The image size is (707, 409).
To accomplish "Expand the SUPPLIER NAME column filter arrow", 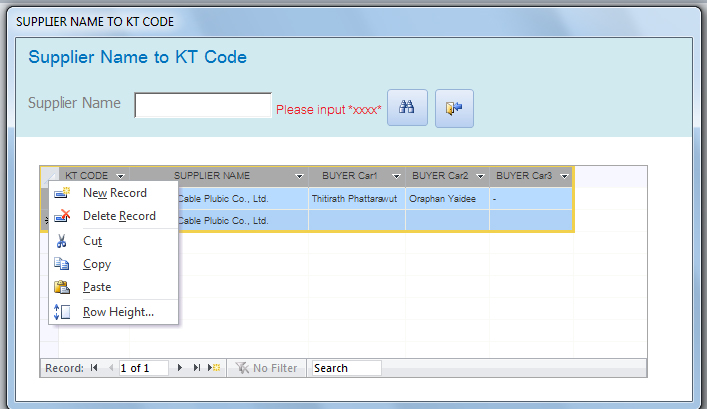I will [x=299, y=176].
